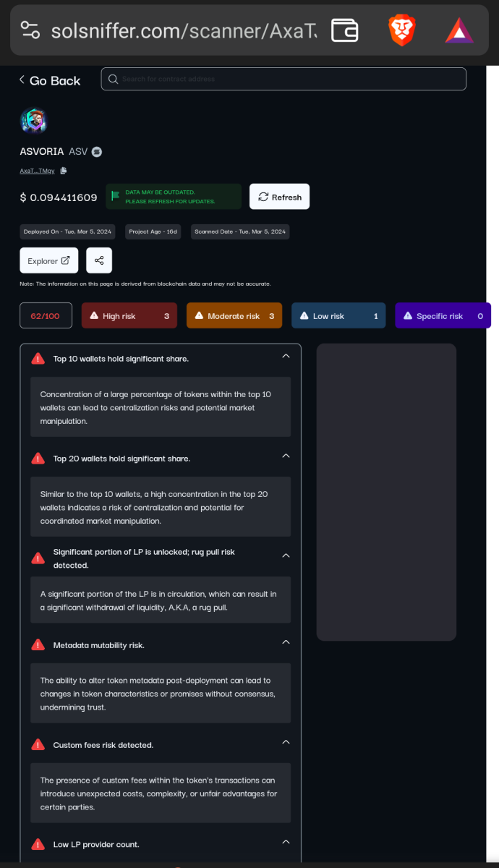
Task: Collapse the Metadata mutability risk section
Action: tap(286, 641)
